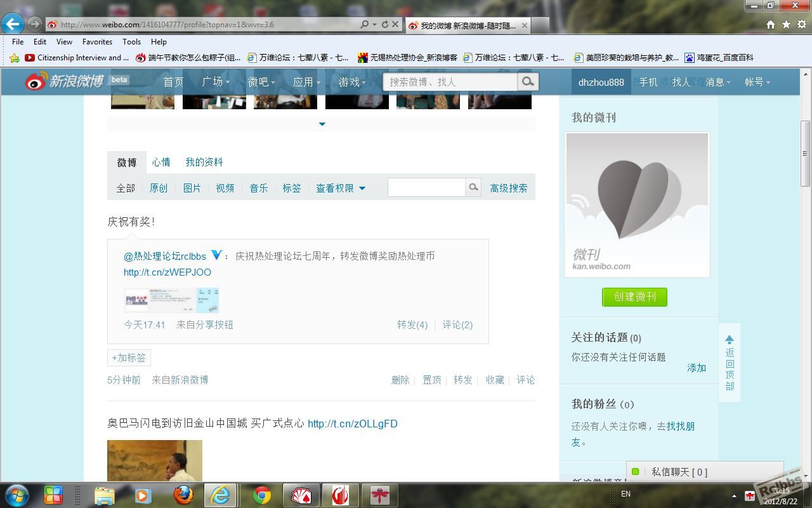
Task: Delete the post via 删除
Action: tap(400, 380)
